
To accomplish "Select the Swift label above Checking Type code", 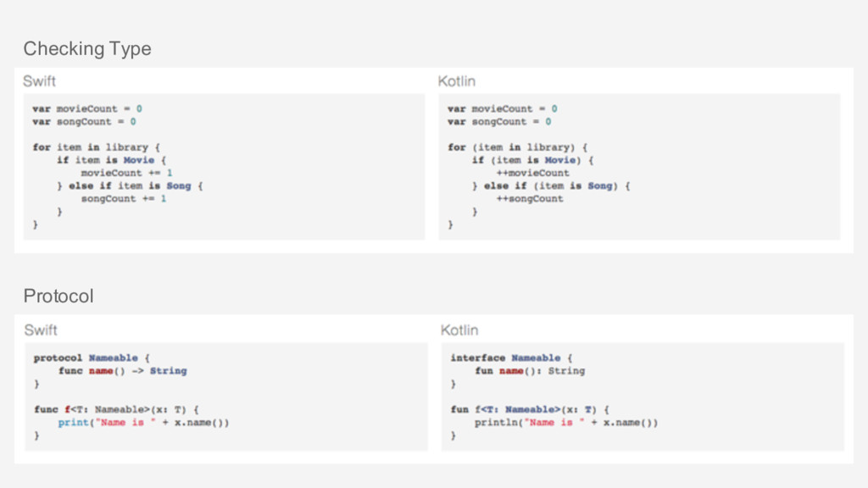I will pos(39,81).
